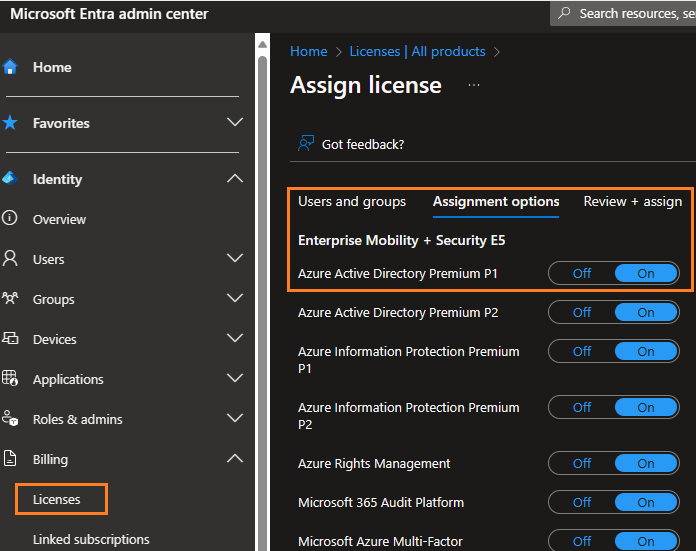Viewport: 696px width, 551px height.
Task: Collapse the Billing section chevron
Action: click(x=235, y=458)
